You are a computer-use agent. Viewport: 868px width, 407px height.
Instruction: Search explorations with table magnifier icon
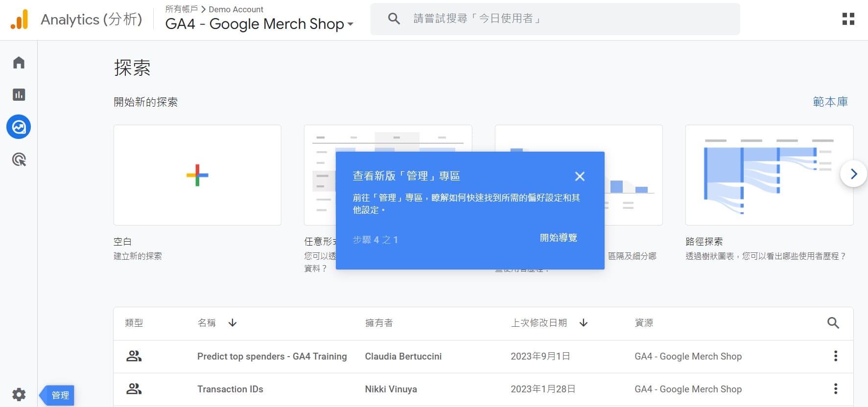tap(833, 323)
